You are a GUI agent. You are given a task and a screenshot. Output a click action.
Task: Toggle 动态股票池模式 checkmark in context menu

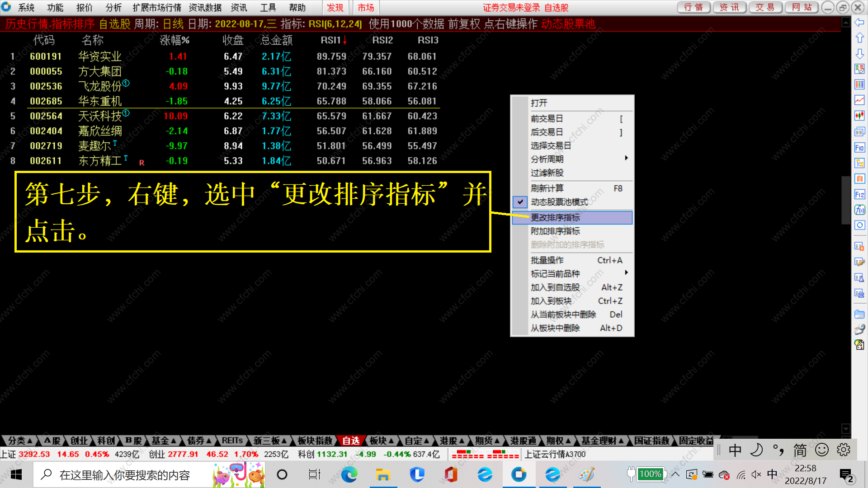click(x=520, y=202)
